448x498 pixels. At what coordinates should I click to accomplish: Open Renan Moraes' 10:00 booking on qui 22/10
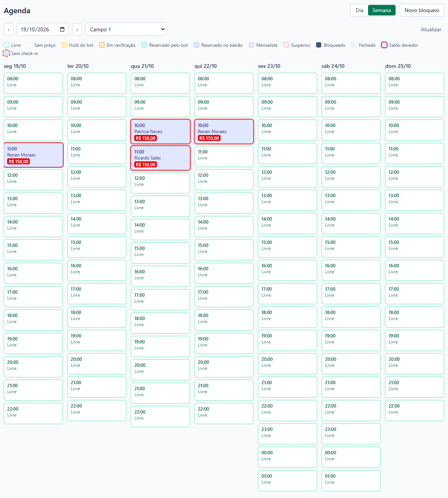point(224,132)
